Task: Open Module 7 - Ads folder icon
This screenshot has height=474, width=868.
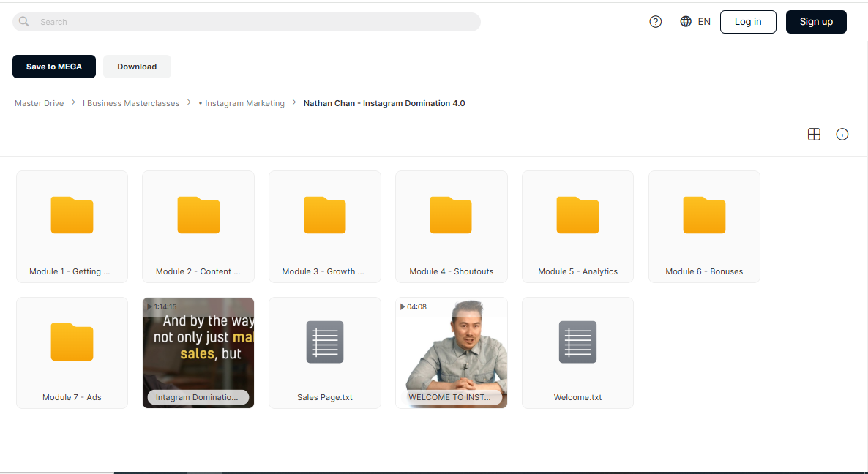Action: tap(72, 342)
